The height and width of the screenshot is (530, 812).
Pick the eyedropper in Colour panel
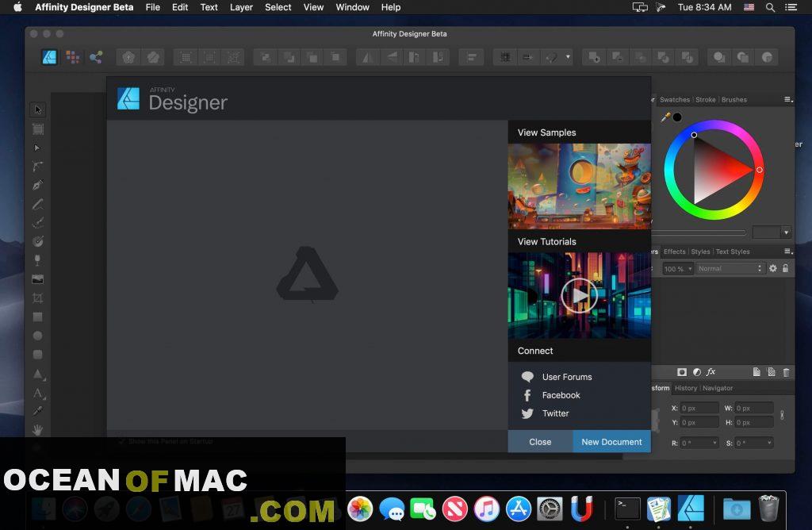(665, 117)
